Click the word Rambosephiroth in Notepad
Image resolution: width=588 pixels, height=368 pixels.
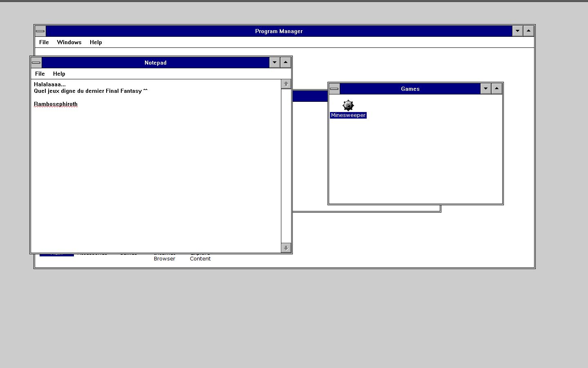pos(56,104)
